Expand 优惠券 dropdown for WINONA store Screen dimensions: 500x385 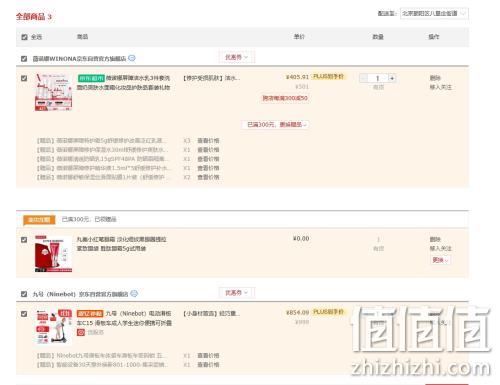click(x=236, y=57)
